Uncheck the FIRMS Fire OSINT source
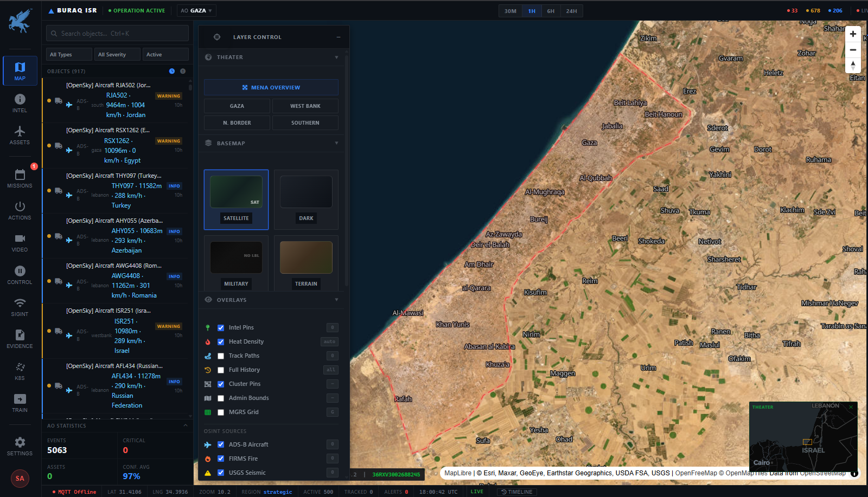 point(221,458)
